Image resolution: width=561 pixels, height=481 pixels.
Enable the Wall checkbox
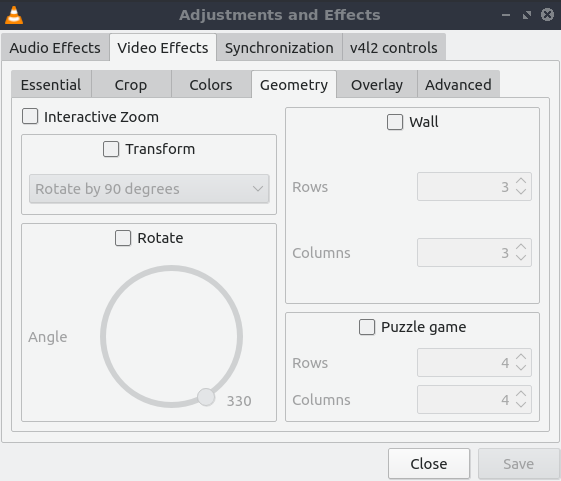click(395, 122)
